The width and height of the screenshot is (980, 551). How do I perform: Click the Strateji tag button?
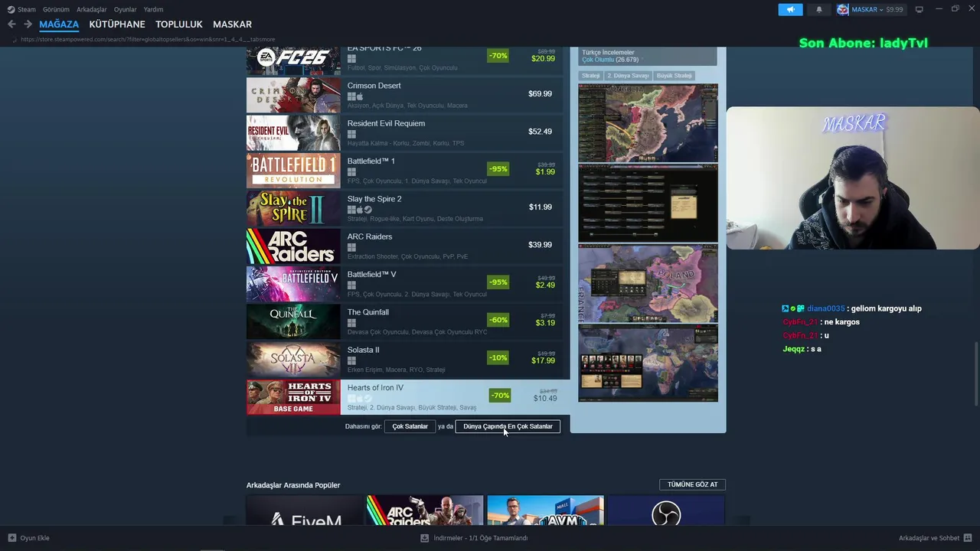click(x=590, y=76)
